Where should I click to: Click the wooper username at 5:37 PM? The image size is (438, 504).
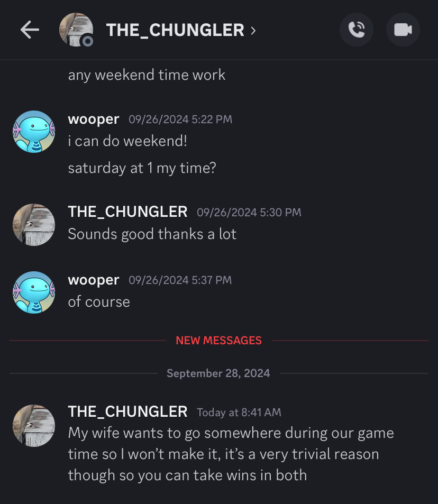click(x=94, y=280)
